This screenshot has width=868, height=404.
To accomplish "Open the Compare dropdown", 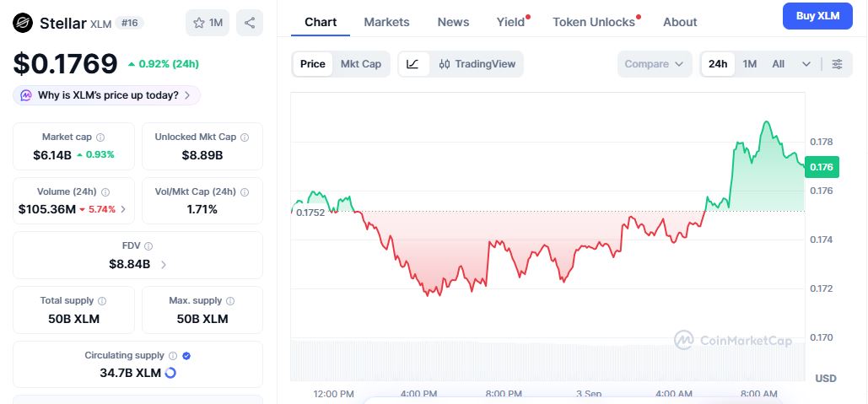I will [655, 64].
